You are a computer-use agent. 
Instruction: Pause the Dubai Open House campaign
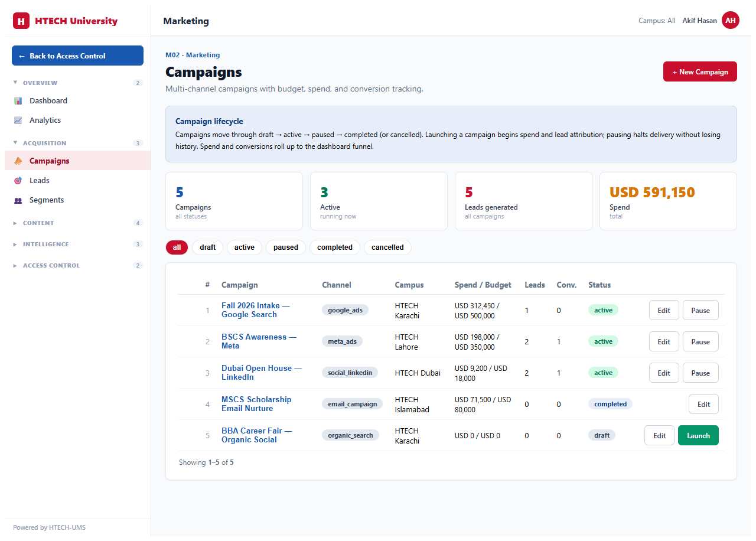pos(700,373)
